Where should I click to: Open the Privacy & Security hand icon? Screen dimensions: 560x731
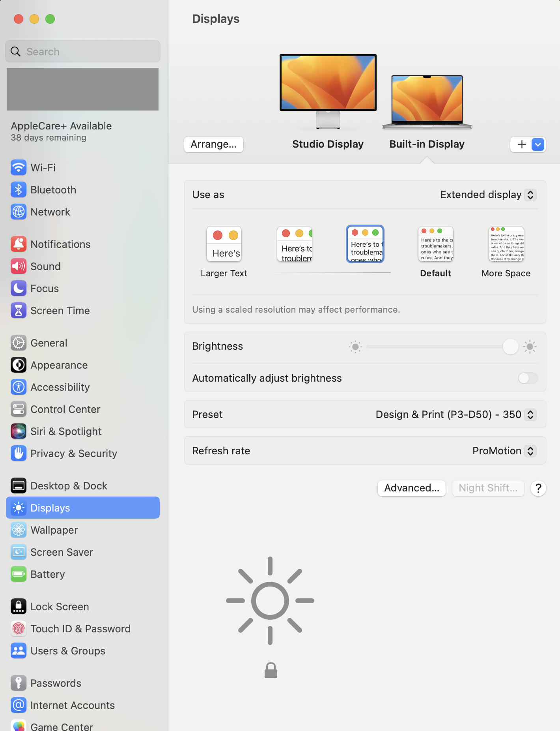tap(19, 454)
